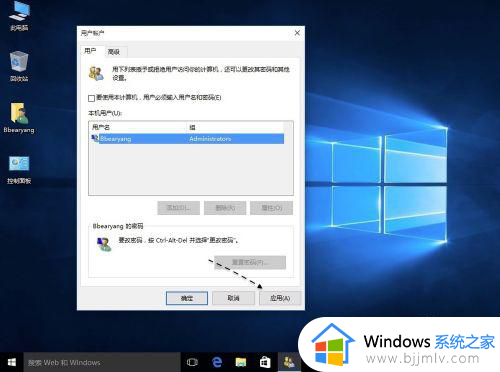Open the Recycle Bin desktop icon
The height and width of the screenshot is (372, 500).
(19, 66)
